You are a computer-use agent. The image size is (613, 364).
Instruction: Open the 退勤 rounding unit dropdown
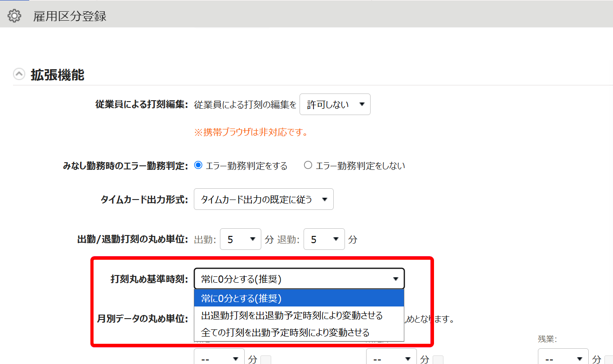pyautogui.click(x=324, y=239)
